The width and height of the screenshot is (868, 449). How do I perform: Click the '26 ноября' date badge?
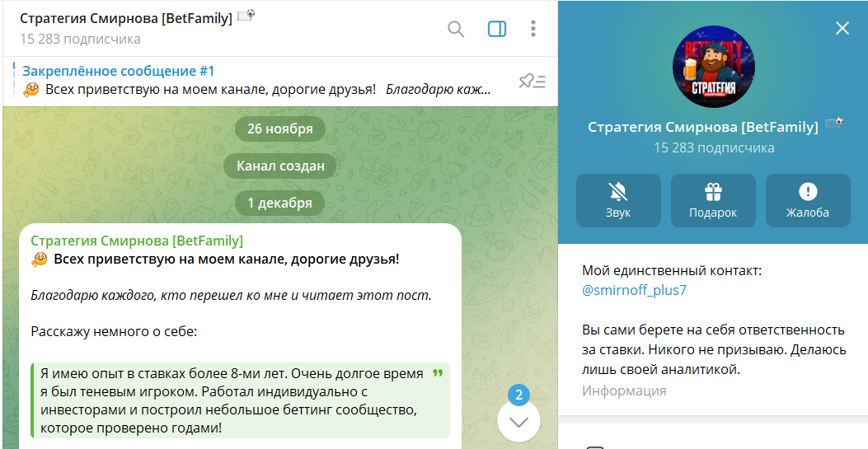(280, 129)
